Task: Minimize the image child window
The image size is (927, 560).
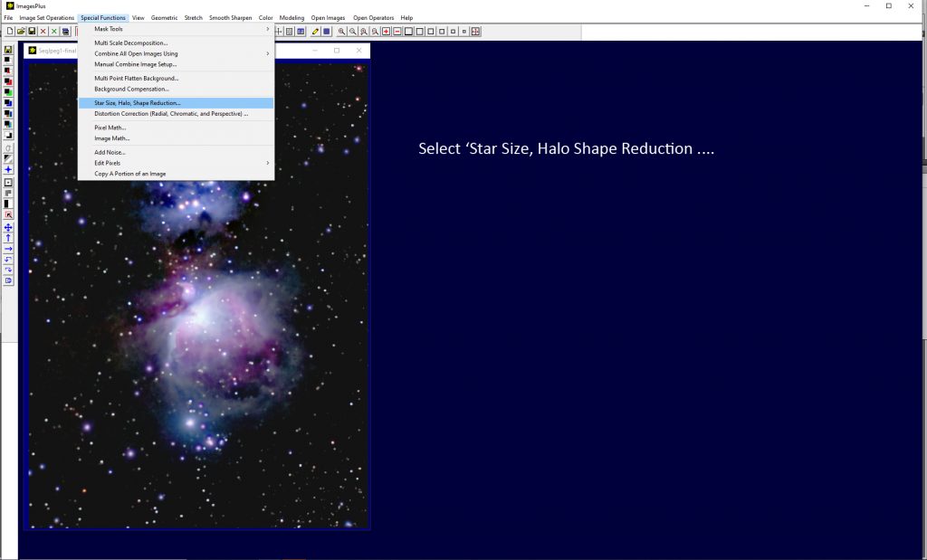Action: [315, 51]
